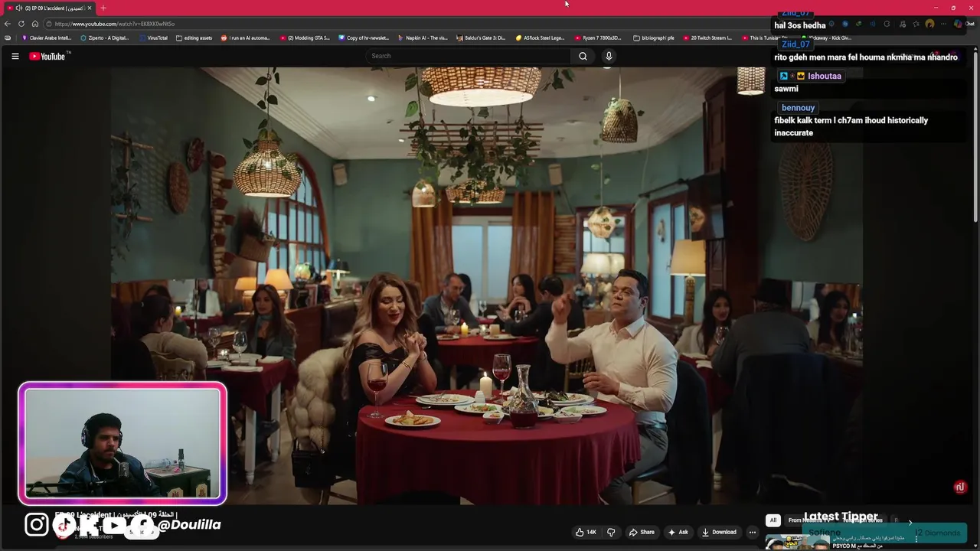Open a new browser tab
Viewport: 980px width, 551px height.
pyautogui.click(x=103, y=8)
